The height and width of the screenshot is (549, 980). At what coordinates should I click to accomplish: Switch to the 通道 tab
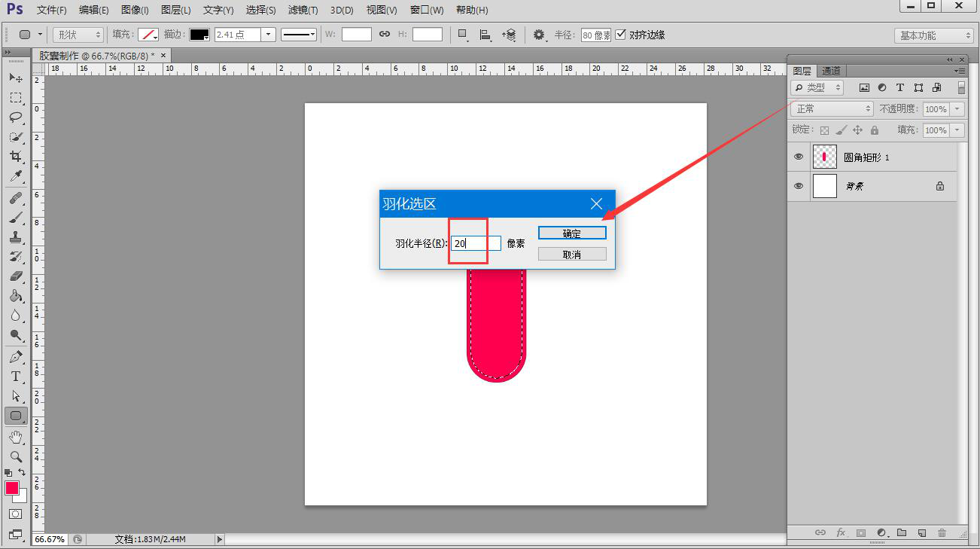tap(831, 71)
